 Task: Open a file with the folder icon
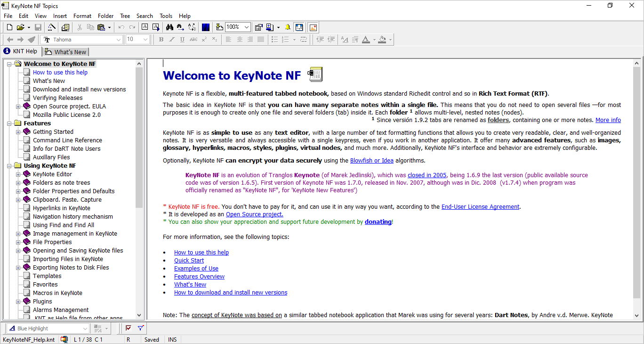(x=20, y=27)
